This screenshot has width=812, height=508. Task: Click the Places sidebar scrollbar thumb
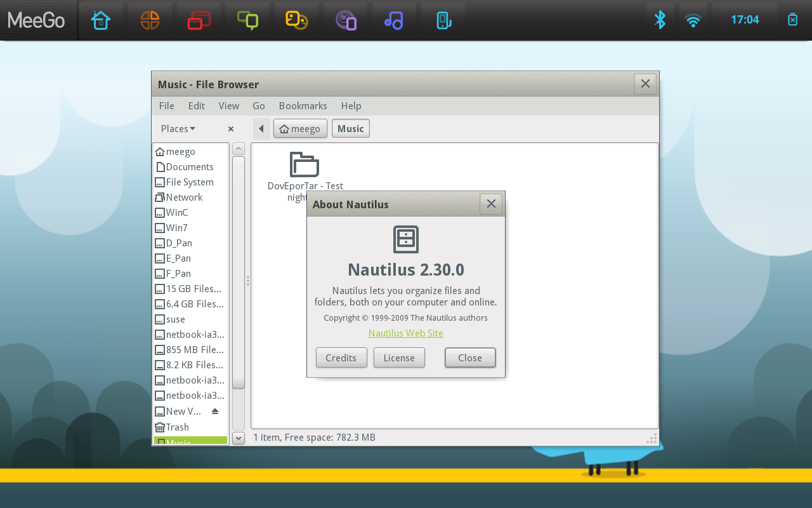click(239, 272)
